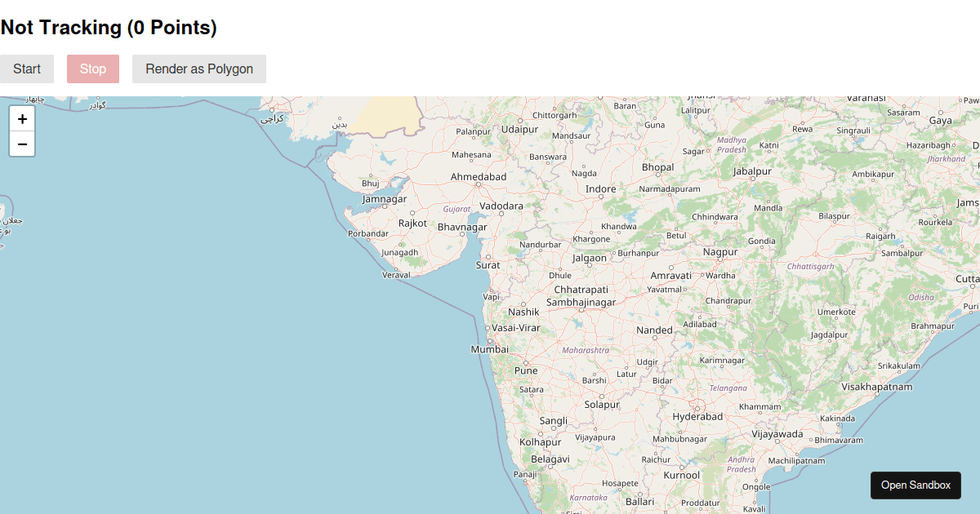Click the Visakhapatnam label on map
This screenshot has width=980, height=514.
click(x=877, y=387)
